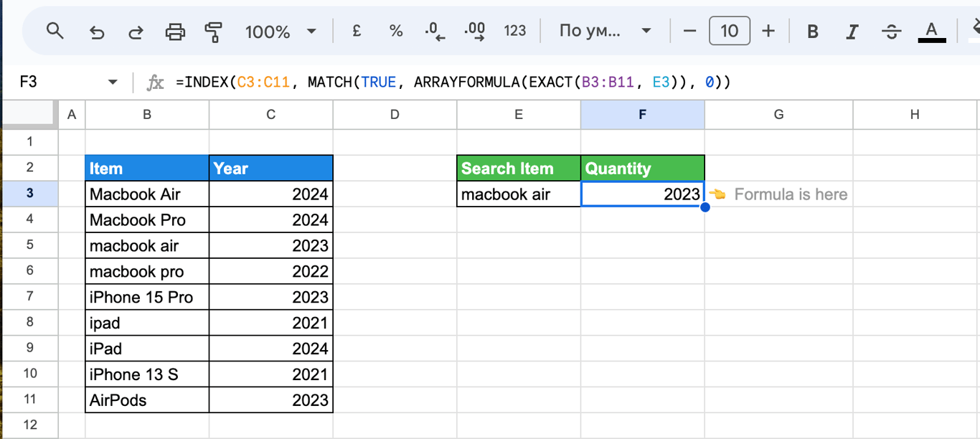The width and height of the screenshot is (980, 439).
Task: Print the spreadsheet
Action: [x=175, y=32]
